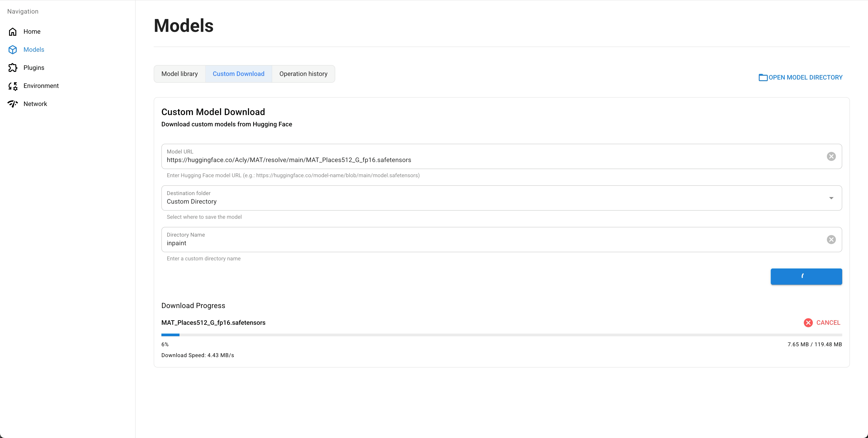Viewport: 868px width, 438px height.
Task: Click the Network wifi icon
Action: pos(12,104)
